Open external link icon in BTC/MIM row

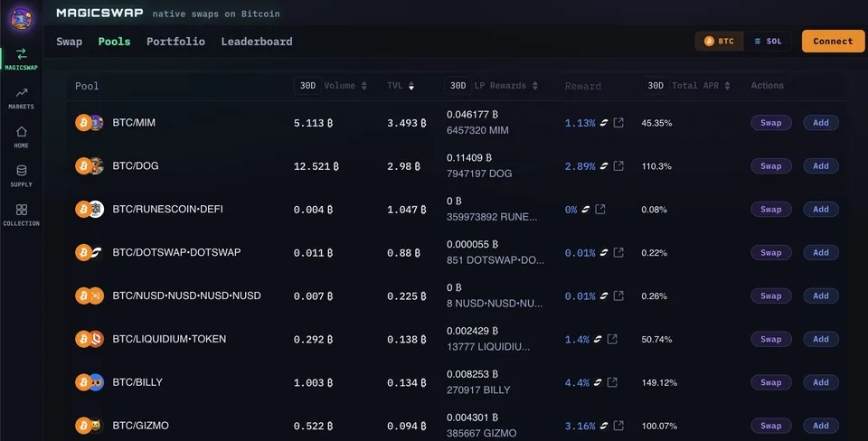(618, 122)
